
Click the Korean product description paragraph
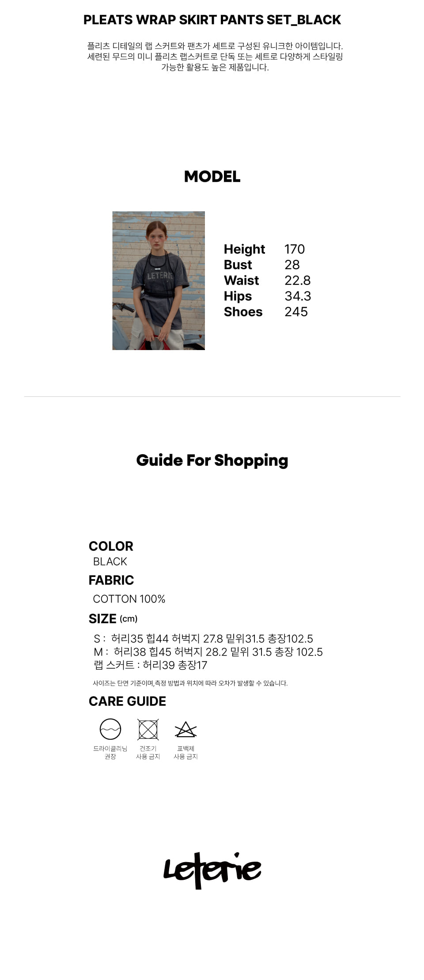215,57
